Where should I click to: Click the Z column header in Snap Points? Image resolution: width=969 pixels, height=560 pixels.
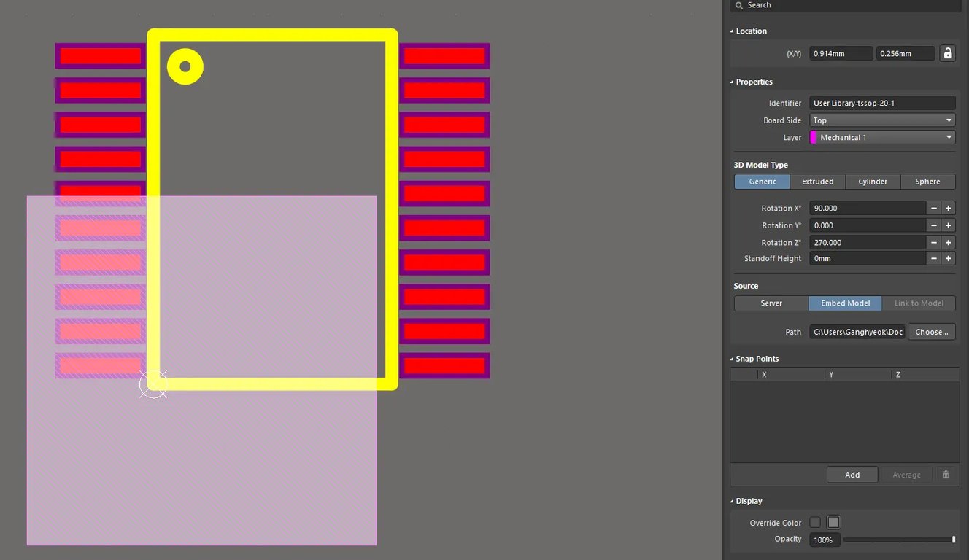point(926,374)
